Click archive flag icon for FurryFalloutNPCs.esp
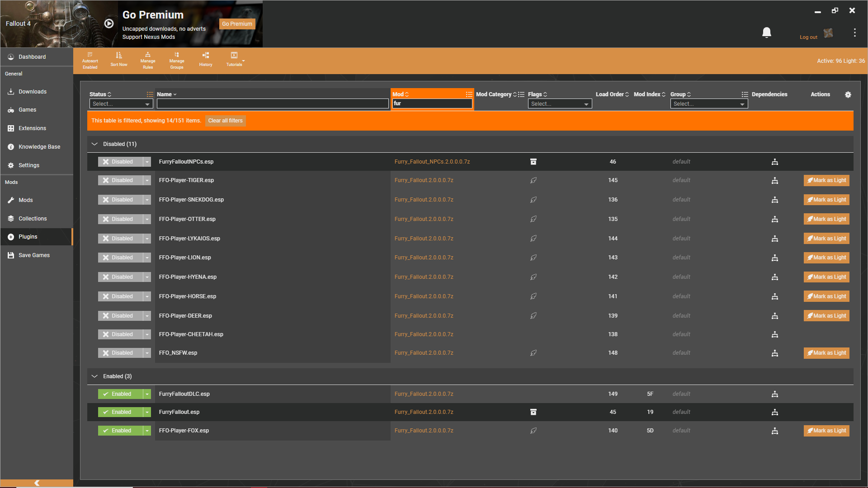This screenshot has height=488, width=868. click(x=533, y=162)
